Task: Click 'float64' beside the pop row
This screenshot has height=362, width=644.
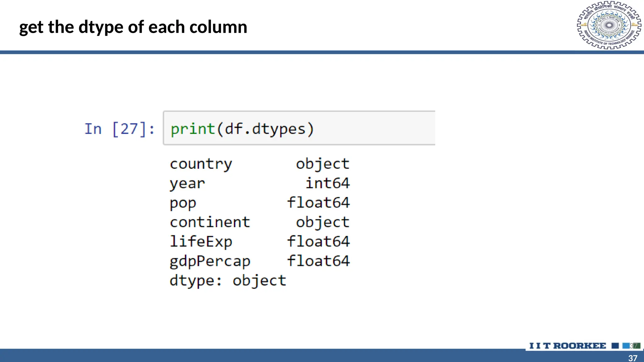Action: pos(318,203)
